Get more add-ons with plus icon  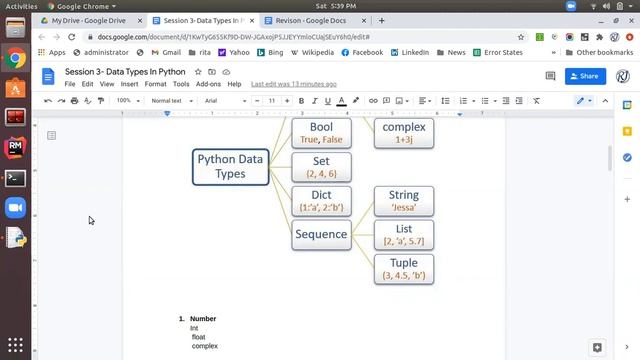pyautogui.click(x=627, y=199)
